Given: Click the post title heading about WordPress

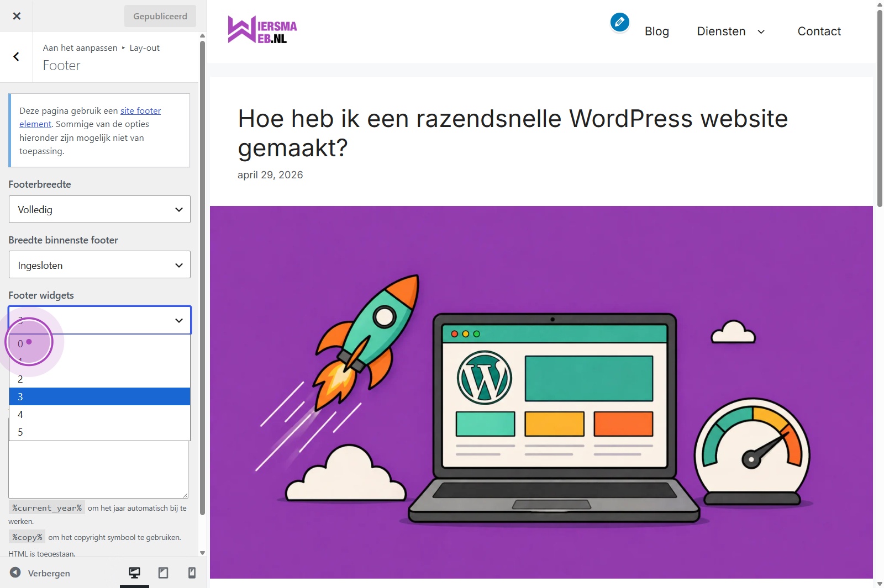Looking at the screenshot, I should pyautogui.click(x=513, y=133).
